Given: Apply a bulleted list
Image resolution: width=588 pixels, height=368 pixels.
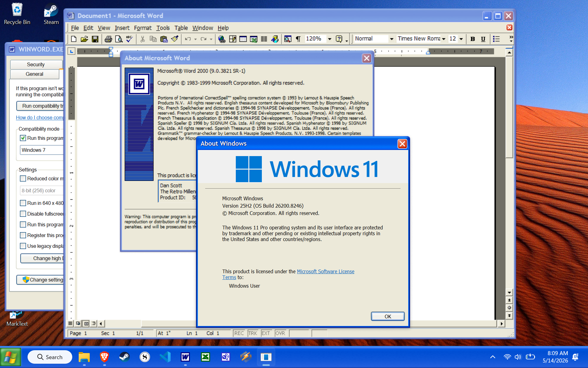Looking at the screenshot, I should 496,39.
